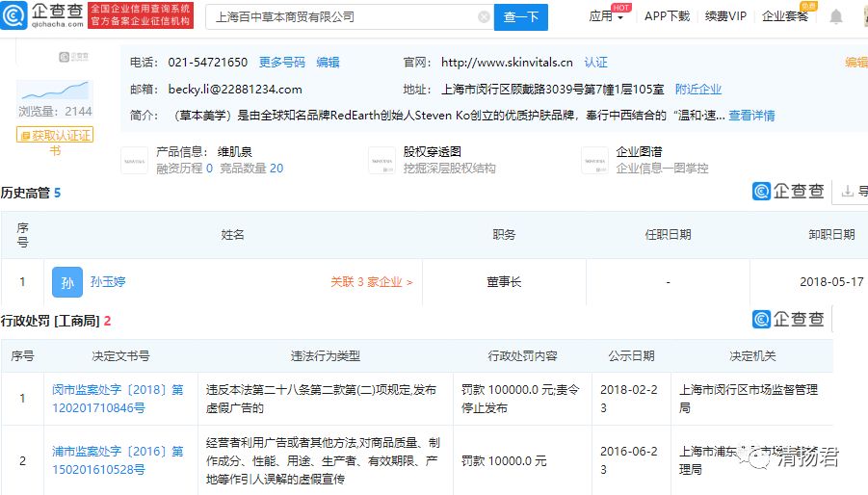Click 罚款 100000.0 元 penalty cell
The width and height of the screenshot is (868, 495).
tap(520, 399)
